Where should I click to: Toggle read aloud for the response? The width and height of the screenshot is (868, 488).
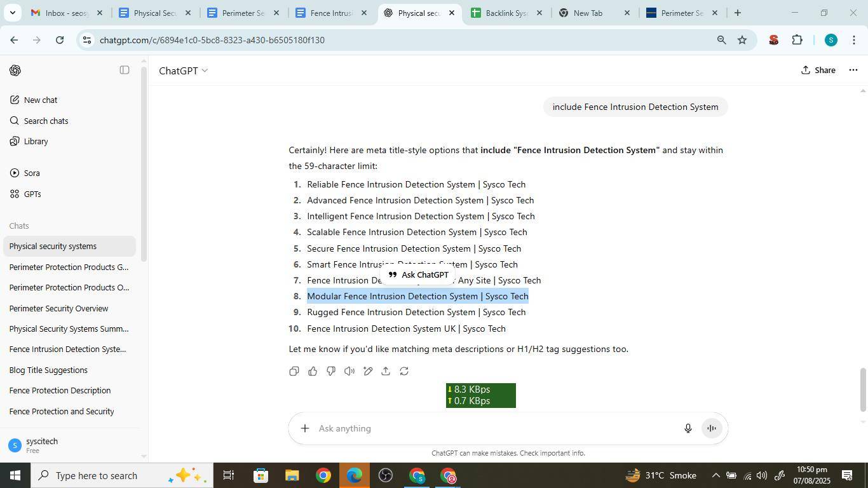tap(349, 371)
